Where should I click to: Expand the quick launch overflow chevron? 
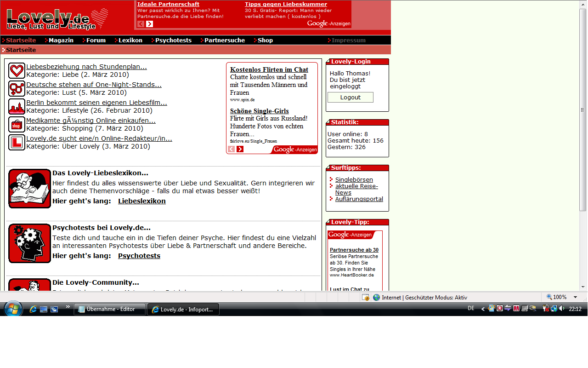(68, 307)
